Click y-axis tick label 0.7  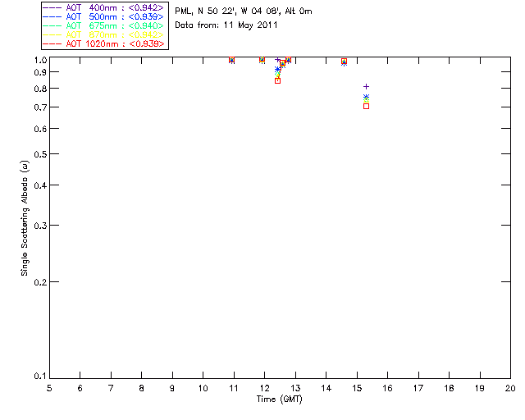[x=40, y=107]
